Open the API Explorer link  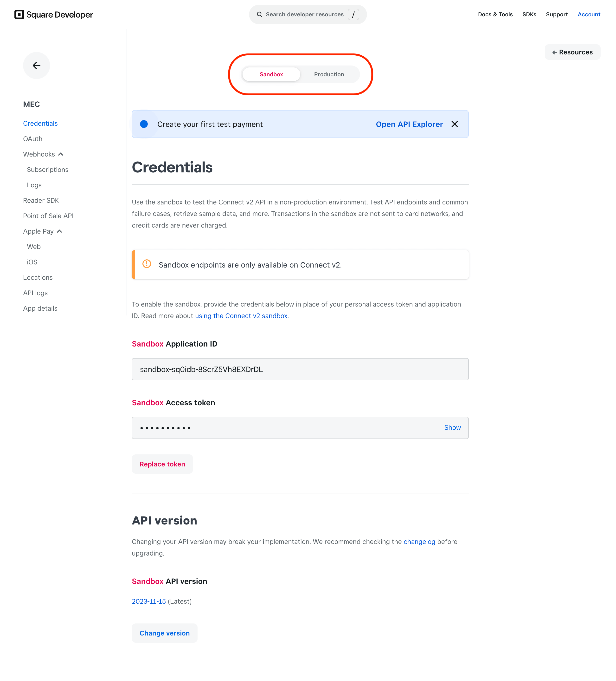pos(409,124)
